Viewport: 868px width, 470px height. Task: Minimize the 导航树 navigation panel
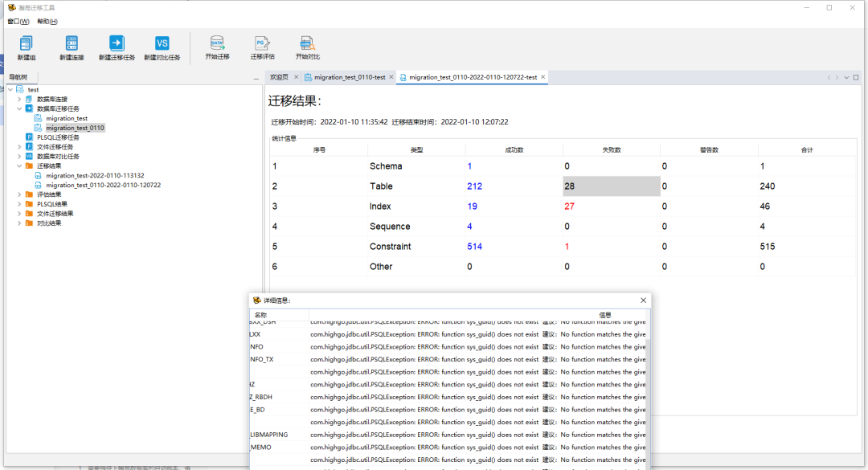point(255,78)
